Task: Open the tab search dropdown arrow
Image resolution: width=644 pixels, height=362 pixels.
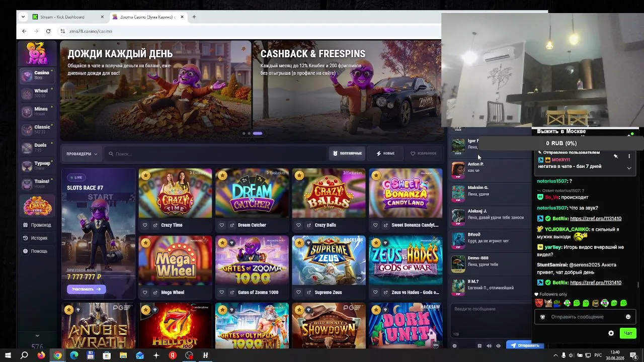Action: click(x=23, y=17)
